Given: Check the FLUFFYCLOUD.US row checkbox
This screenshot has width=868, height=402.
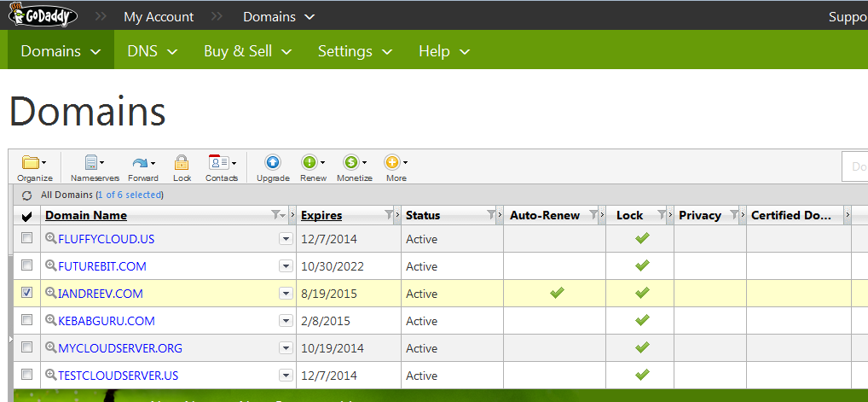Looking at the screenshot, I should pos(26,238).
